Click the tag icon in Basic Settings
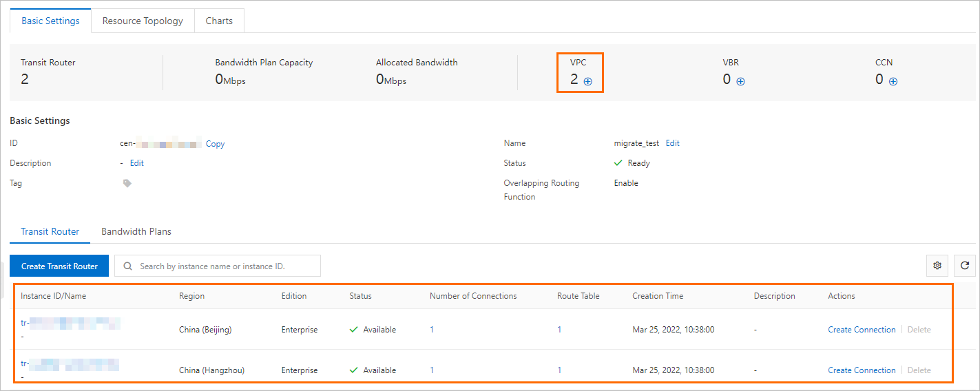The height and width of the screenshot is (391, 980). coord(127,183)
